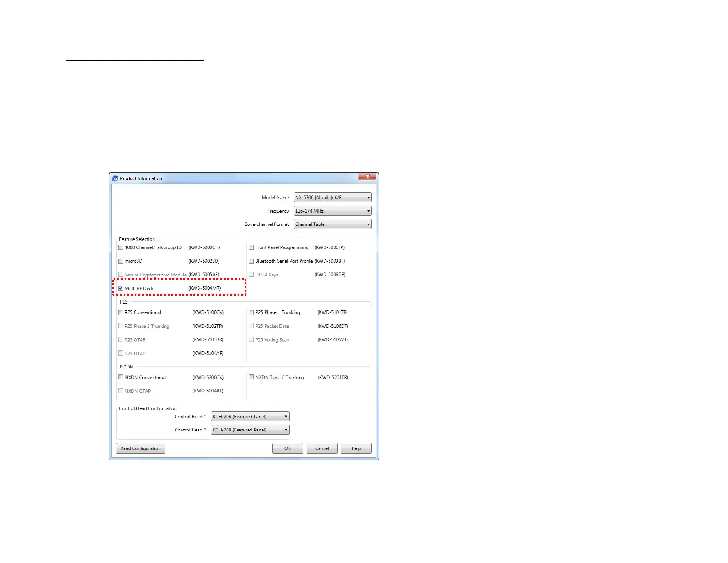Enable Front Panel Programming checkbox
Image resolution: width=728 pixels, height=563 pixels.
tap(251, 247)
